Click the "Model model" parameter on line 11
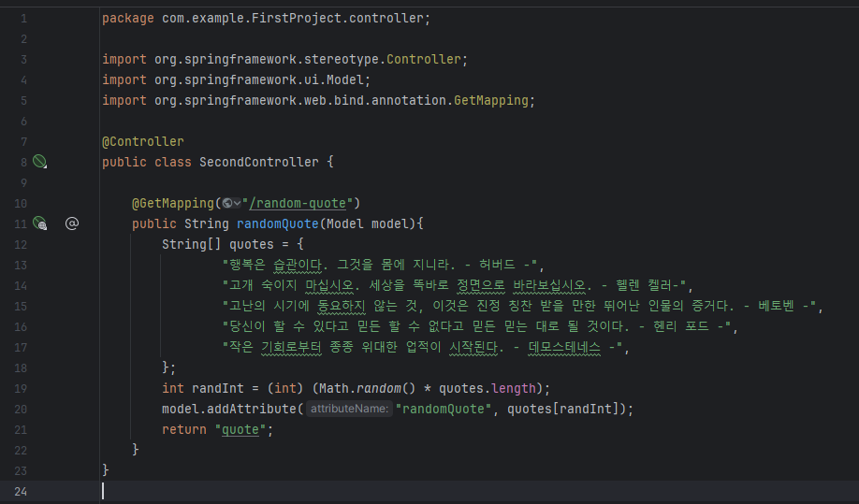 coord(368,223)
